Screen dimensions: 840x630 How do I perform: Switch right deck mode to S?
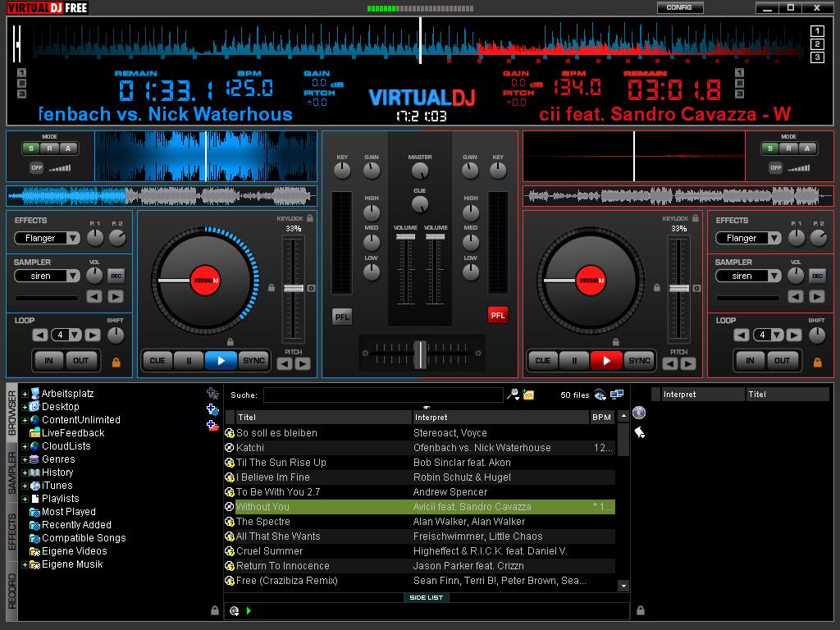770,148
